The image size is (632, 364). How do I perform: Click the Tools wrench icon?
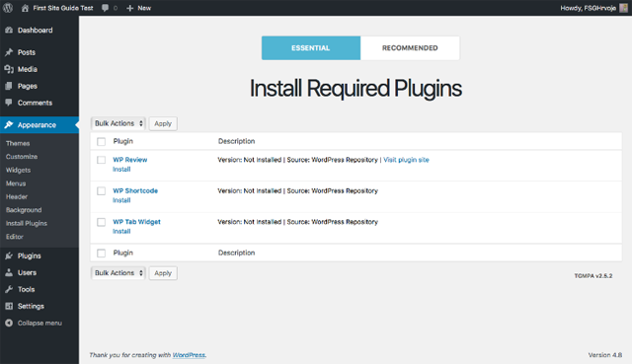pos(9,289)
